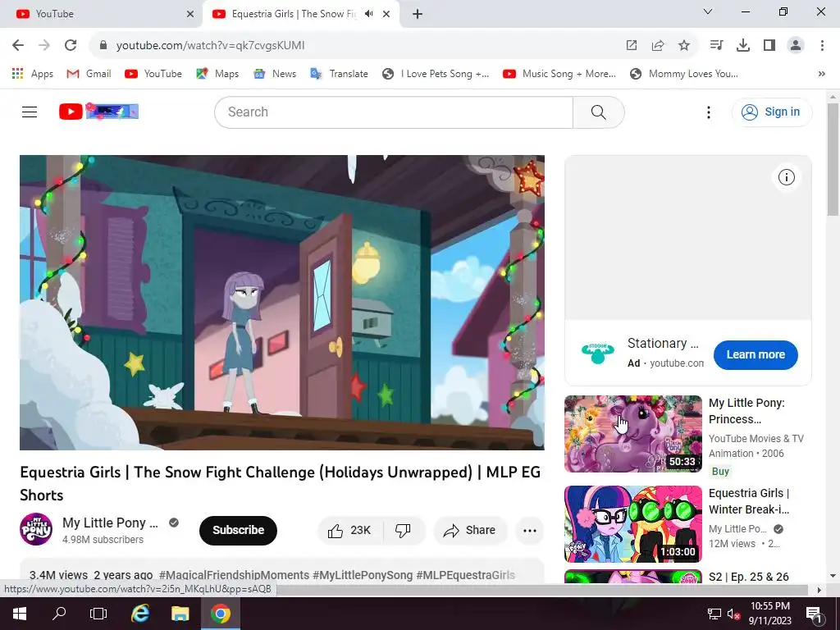Bookmark this tab with the star icon
This screenshot has height=630, width=840.
tap(684, 46)
